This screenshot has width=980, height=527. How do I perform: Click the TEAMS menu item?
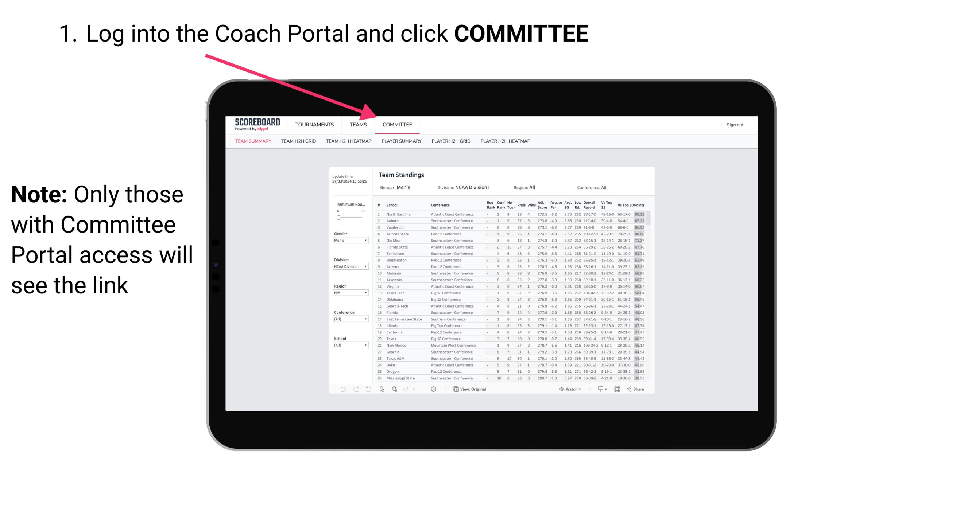pos(360,125)
